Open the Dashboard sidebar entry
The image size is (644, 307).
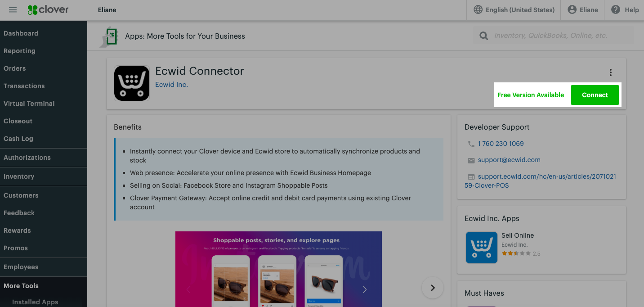coord(21,33)
